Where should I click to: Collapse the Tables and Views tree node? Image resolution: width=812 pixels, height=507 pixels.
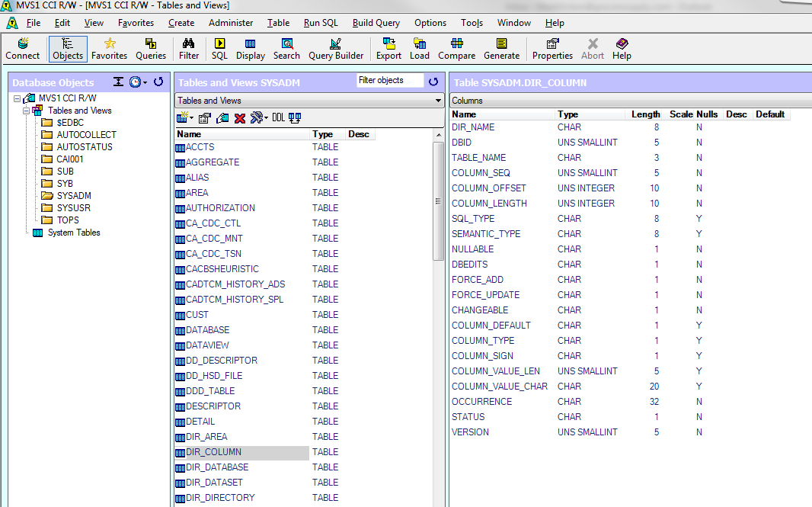pos(26,111)
